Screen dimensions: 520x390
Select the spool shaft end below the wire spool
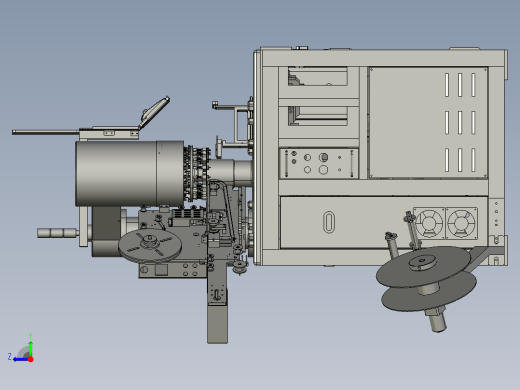pyautogui.click(x=437, y=321)
